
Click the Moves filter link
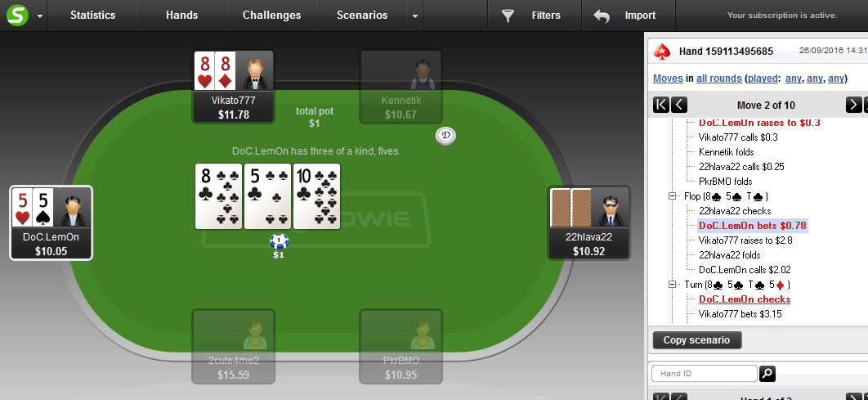pyautogui.click(x=668, y=79)
